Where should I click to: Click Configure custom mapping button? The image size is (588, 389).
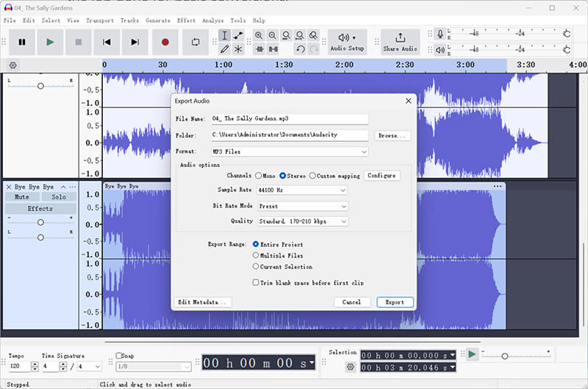[x=381, y=176]
